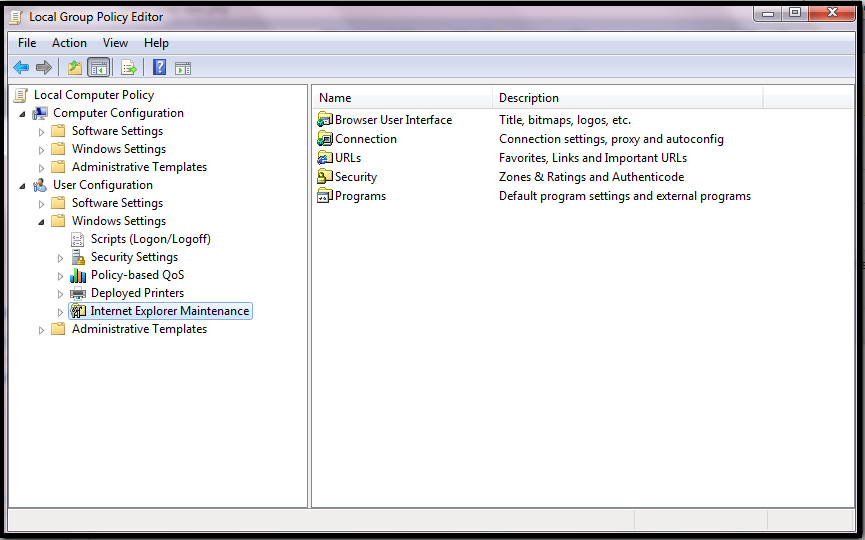Click folder icon of Computer Configuration Software Settings
The height and width of the screenshot is (540, 865).
tap(58, 131)
